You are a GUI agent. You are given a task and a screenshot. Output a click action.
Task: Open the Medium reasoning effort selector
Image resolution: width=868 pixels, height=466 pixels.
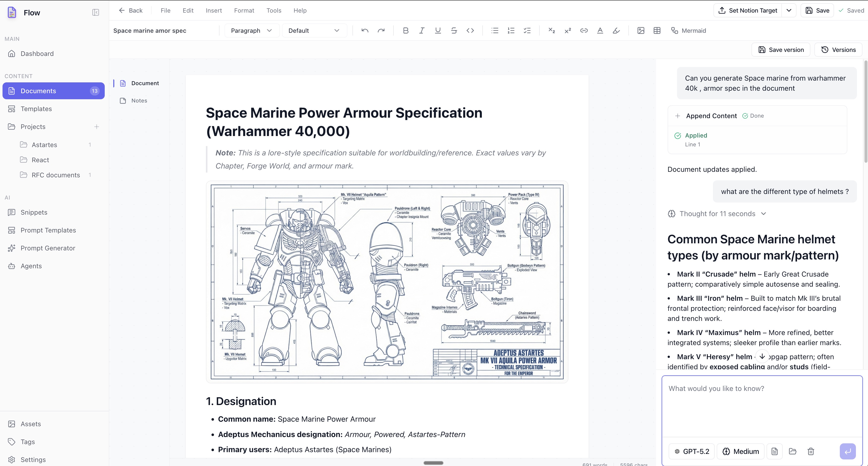(x=741, y=451)
